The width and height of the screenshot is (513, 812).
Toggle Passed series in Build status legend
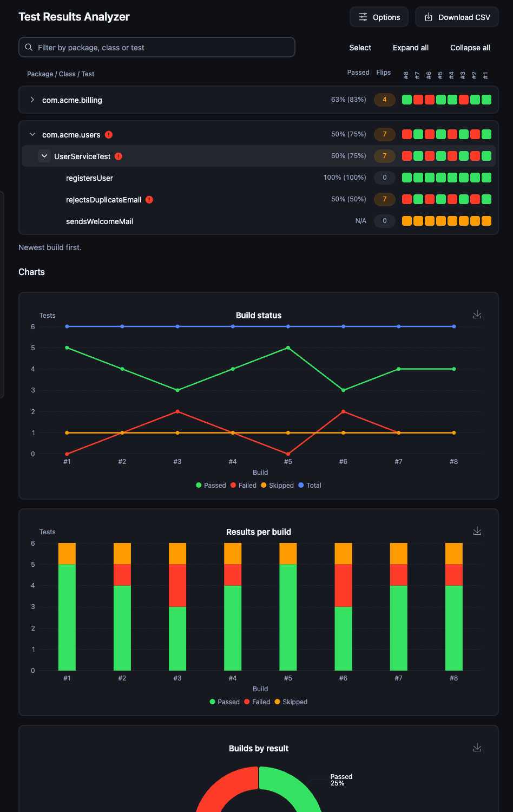pyautogui.click(x=211, y=486)
